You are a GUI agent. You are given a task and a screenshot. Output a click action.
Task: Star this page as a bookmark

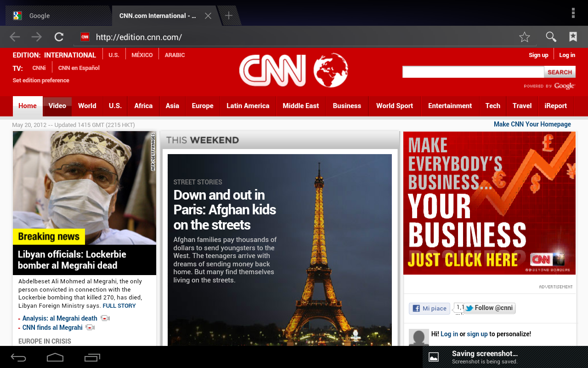525,37
